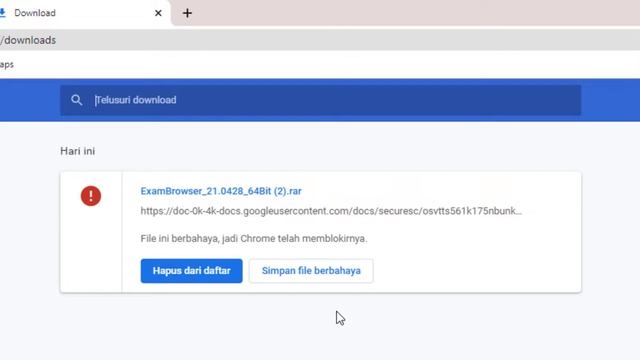The height and width of the screenshot is (360, 640).
Task: Click the download favicon in the tab
Action: 2,13
